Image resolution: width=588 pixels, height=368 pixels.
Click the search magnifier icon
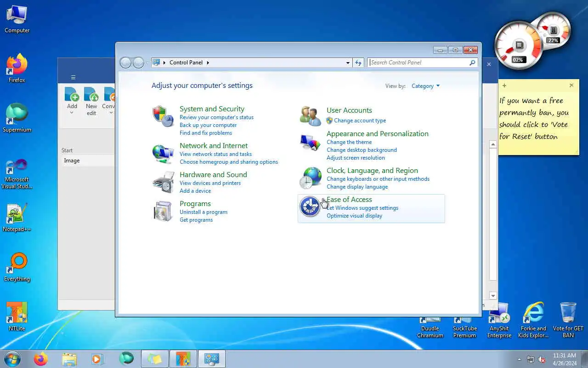tap(472, 63)
